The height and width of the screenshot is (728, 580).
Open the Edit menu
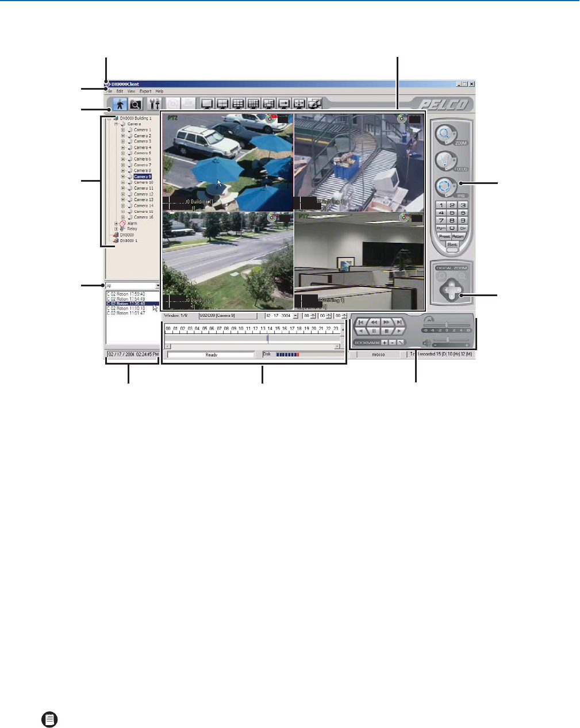(x=120, y=91)
